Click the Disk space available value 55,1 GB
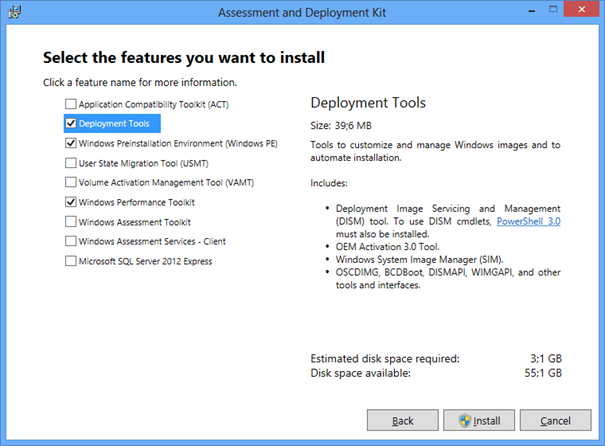The height and width of the screenshot is (446, 605). (x=543, y=373)
